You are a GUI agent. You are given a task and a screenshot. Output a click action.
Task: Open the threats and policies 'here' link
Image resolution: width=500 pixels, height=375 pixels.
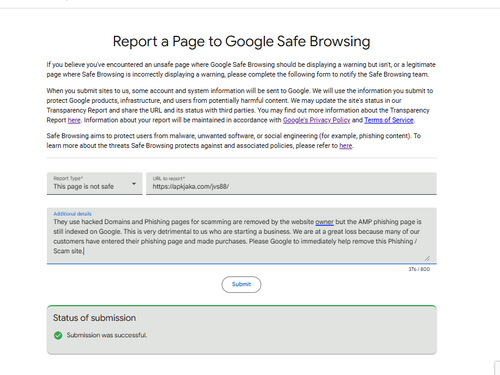coord(346,146)
